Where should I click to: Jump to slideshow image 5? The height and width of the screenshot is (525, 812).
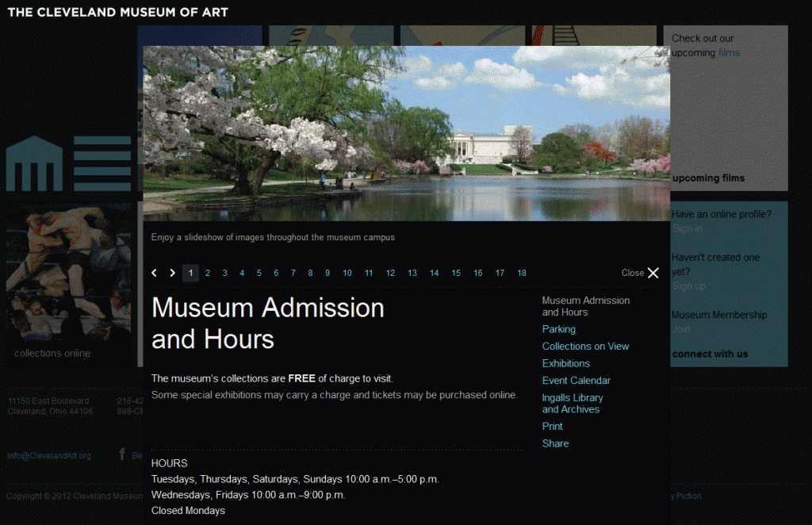pyautogui.click(x=259, y=273)
